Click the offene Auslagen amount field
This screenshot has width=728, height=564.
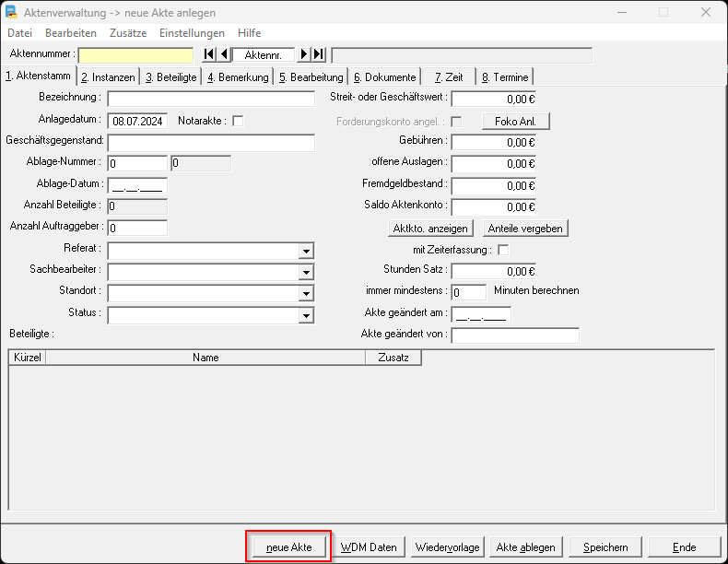coord(494,163)
